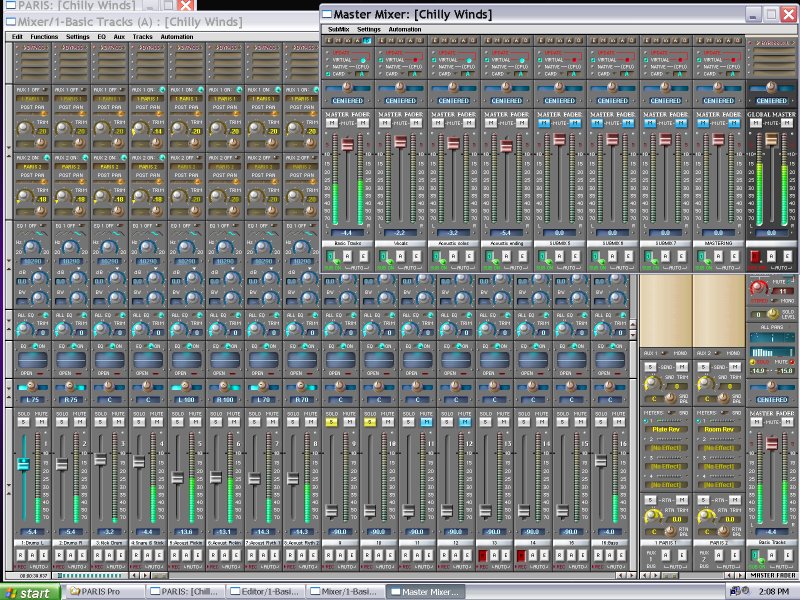Viewport: 800px width, 600px height.
Task: Click track 5 level value -13.6
Action: click(186, 532)
